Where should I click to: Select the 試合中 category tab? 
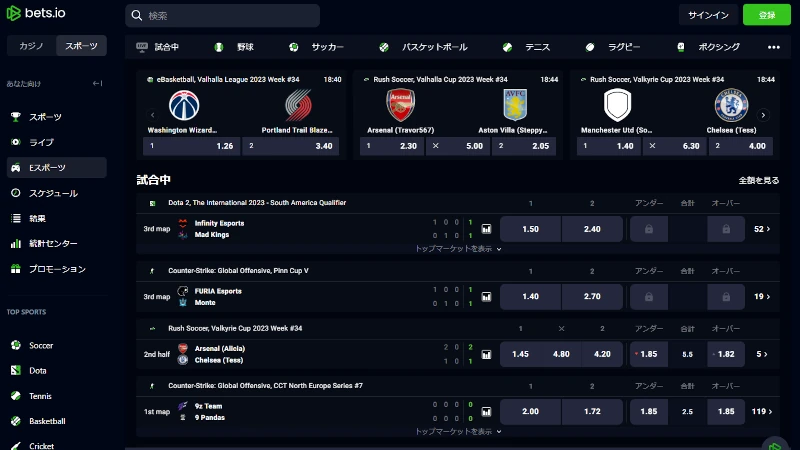(x=158, y=47)
